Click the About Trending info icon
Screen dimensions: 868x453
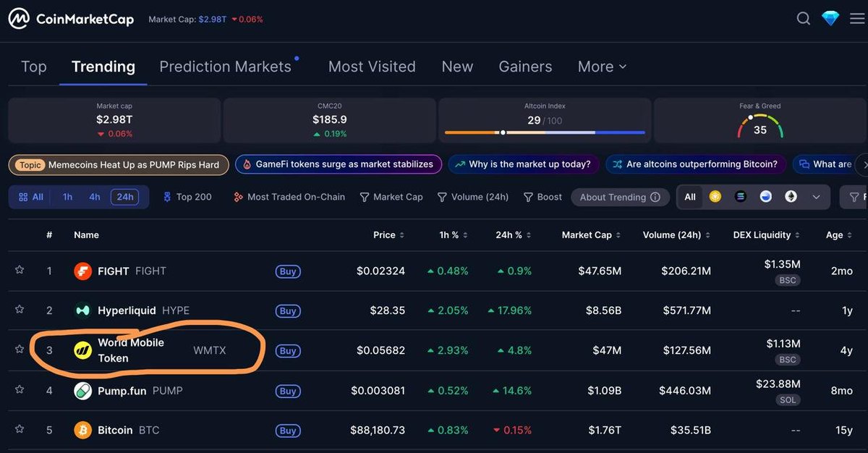click(655, 197)
